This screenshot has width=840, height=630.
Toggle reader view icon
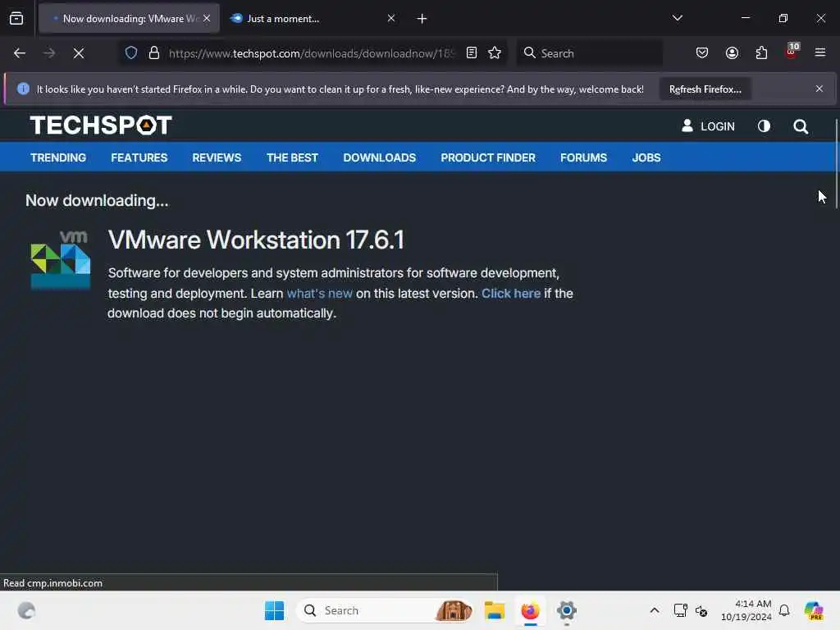click(472, 53)
